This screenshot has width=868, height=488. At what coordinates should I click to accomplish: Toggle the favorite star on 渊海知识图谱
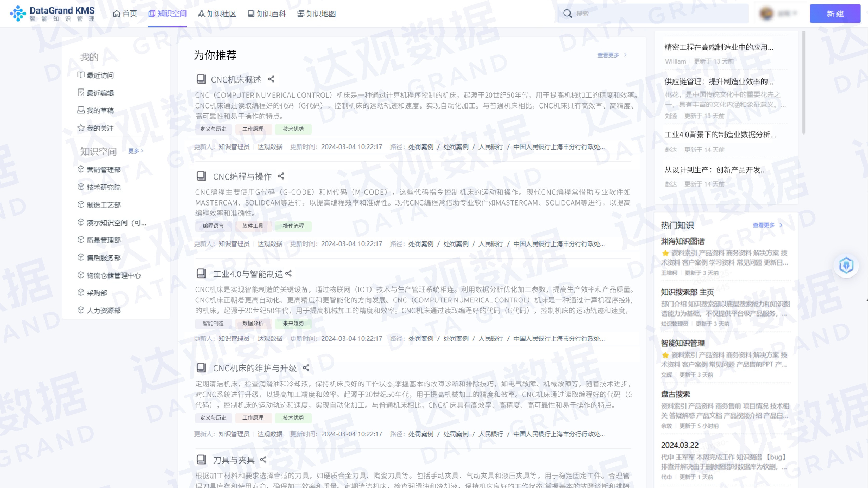[665, 253]
